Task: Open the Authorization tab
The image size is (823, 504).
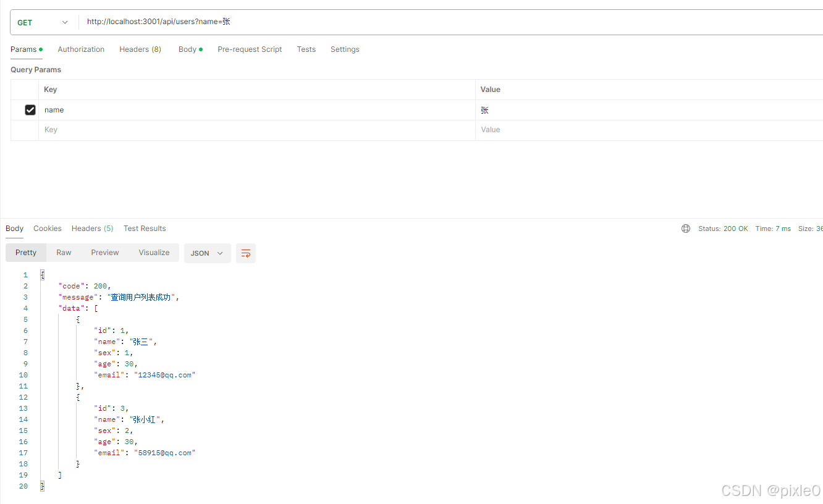Action: click(x=81, y=49)
